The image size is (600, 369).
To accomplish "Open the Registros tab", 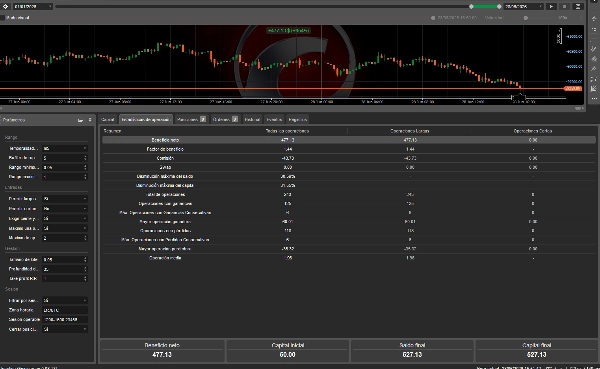I will (x=297, y=119).
